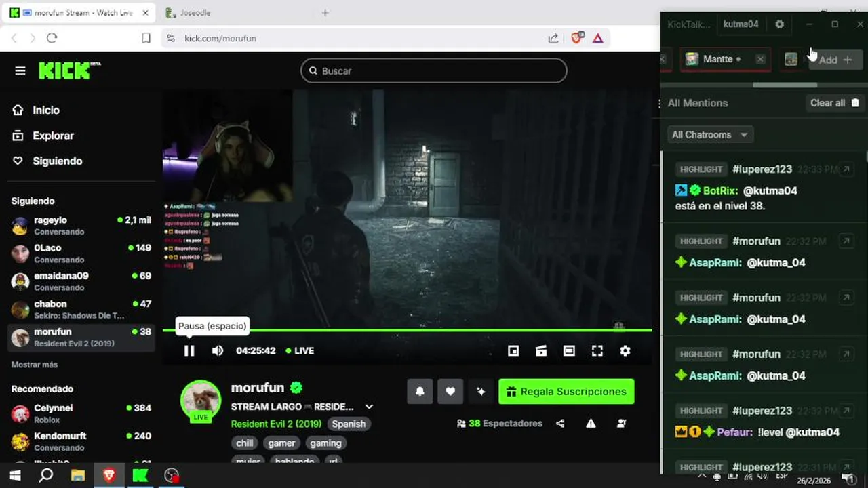Enable mini player mode icon
868x488 pixels.
(513, 350)
